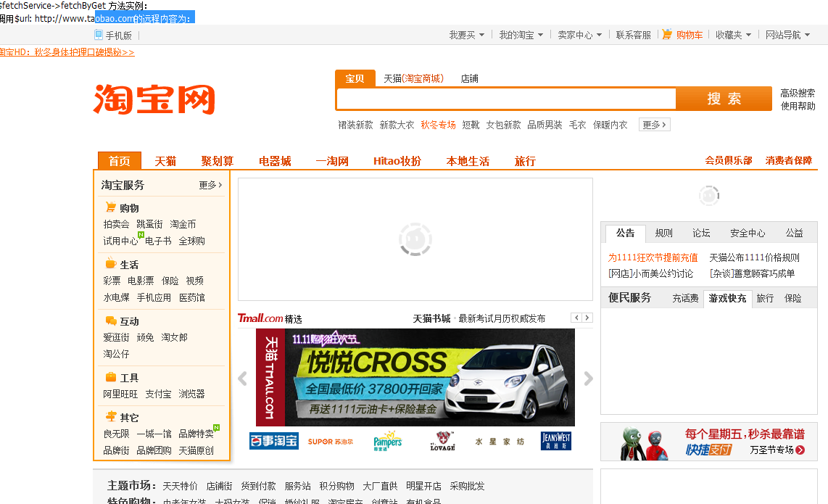Open the LOVAGE brand logo
Viewport: 828px width, 504px height.
point(442,441)
